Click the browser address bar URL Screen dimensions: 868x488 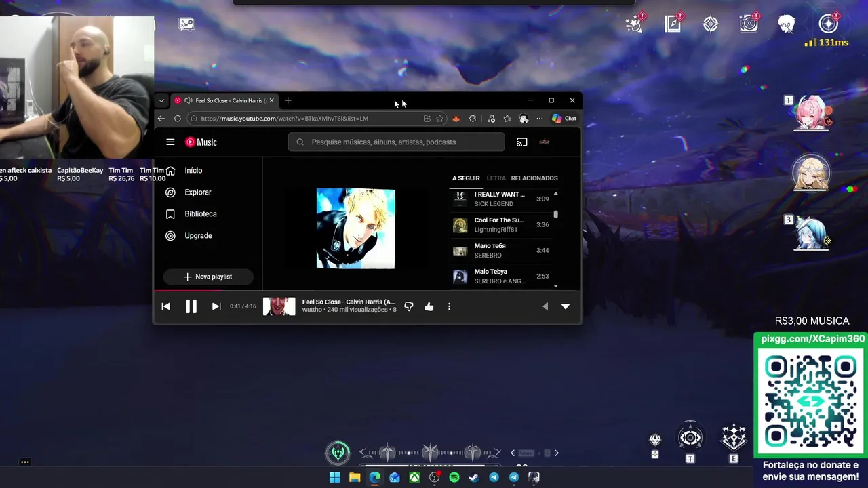[285, 119]
